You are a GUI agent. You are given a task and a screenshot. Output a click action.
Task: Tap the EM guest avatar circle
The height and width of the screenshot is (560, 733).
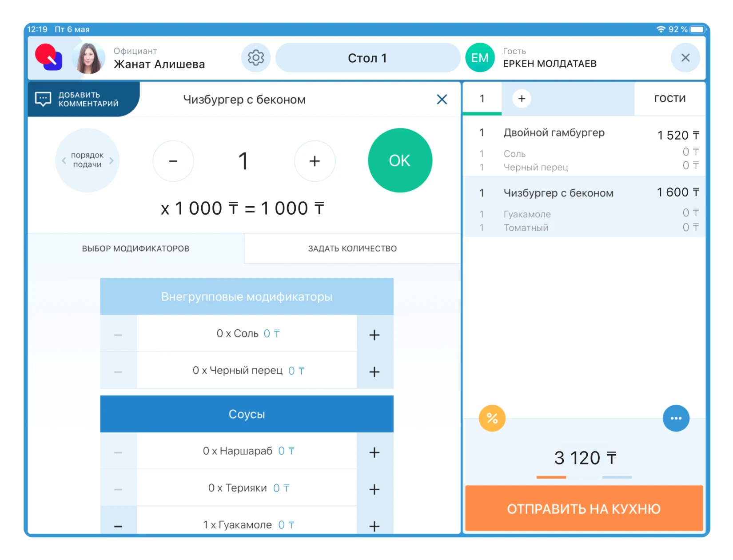point(480,58)
